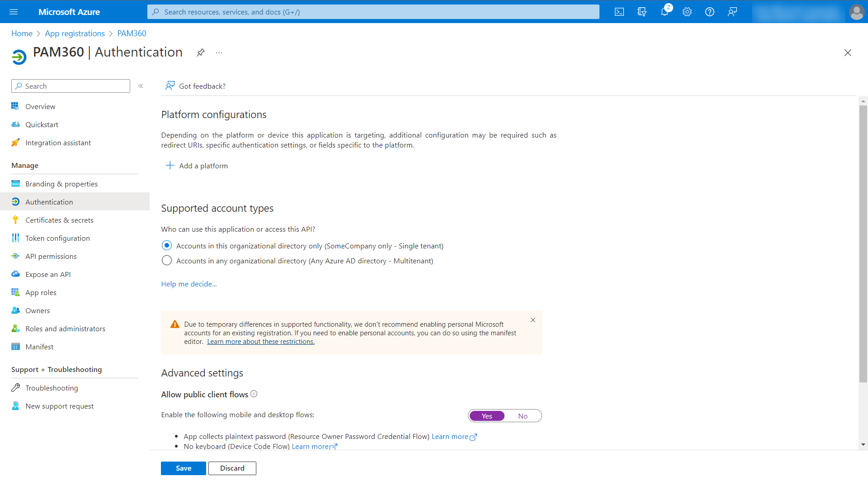Click the Got feedback person icon
This screenshot has width=868, height=486.
coord(170,86)
